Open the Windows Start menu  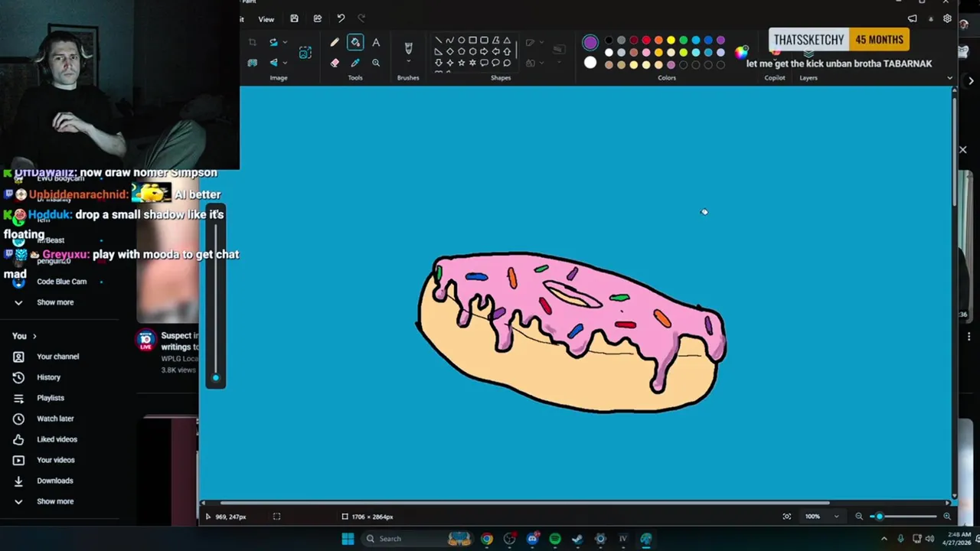click(x=348, y=539)
